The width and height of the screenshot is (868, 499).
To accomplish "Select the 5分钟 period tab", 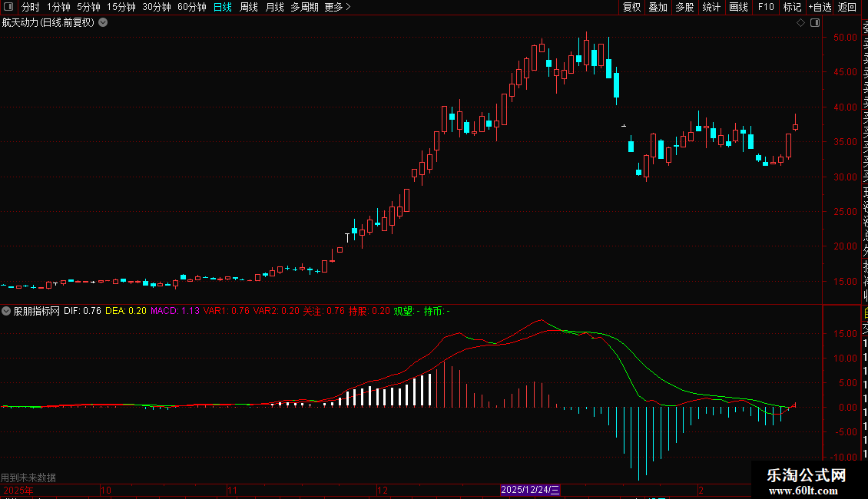I will click(x=88, y=7).
